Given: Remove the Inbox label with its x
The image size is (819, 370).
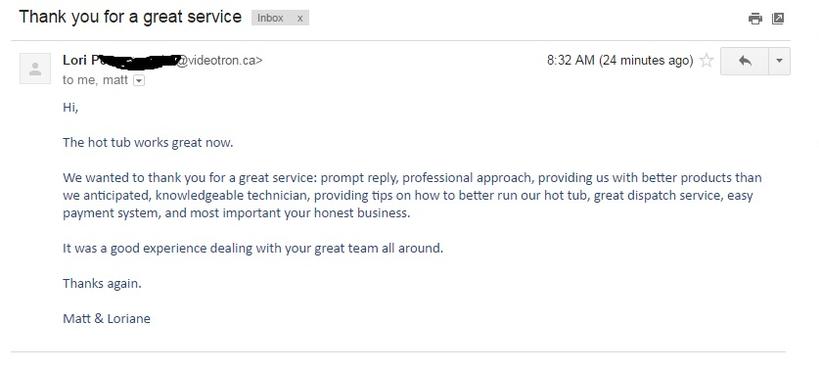Looking at the screenshot, I should [300, 18].
